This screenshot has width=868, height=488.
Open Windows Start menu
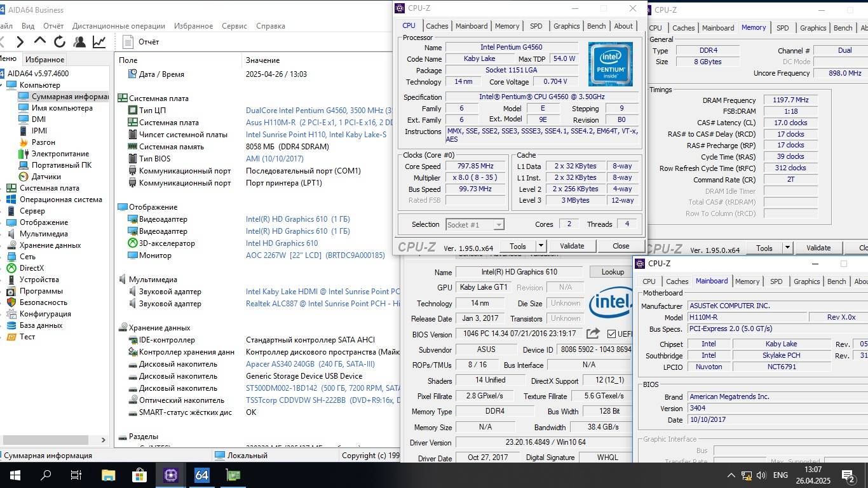15,475
